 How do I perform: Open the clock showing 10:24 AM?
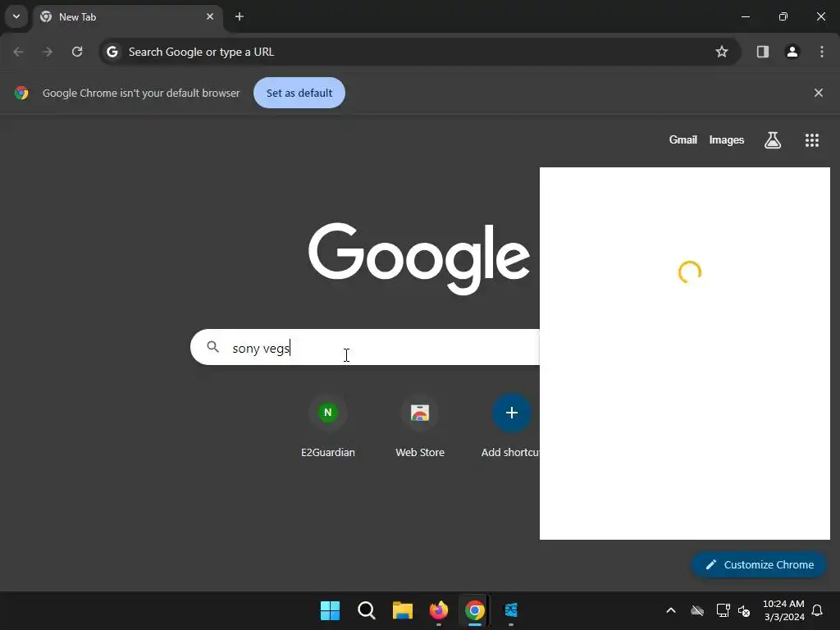click(783, 610)
